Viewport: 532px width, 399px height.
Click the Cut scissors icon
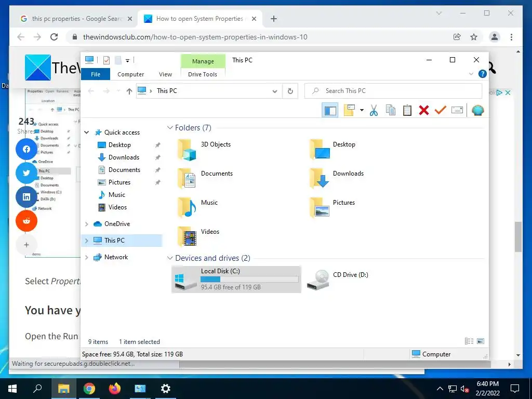tap(374, 110)
